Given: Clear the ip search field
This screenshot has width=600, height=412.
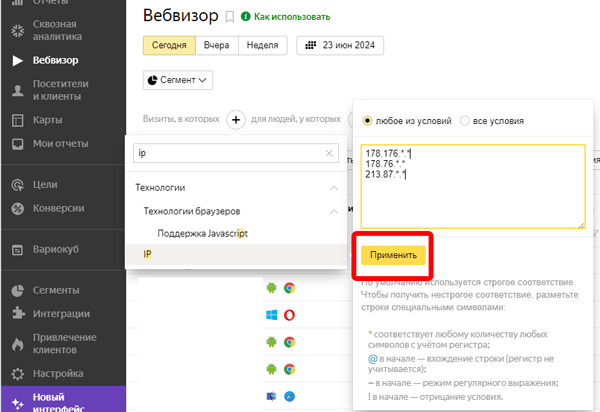Looking at the screenshot, I should click(x=329, y=153).
